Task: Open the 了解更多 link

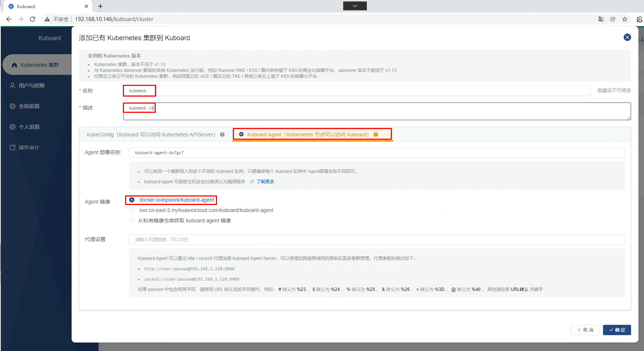Action: pyautogui.click(x=265, y=181)
